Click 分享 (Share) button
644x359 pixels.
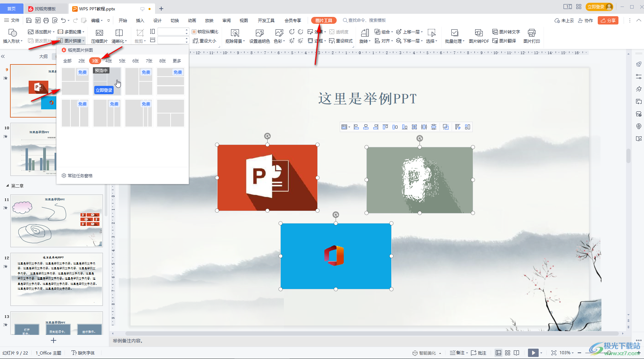(608, 20)
